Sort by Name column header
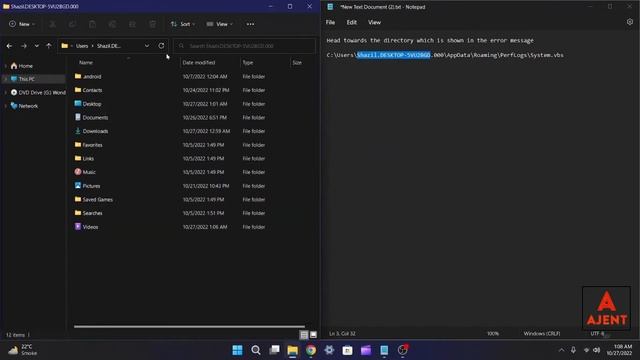This screenshot has height=360, width=640. (x=86, y=62)
